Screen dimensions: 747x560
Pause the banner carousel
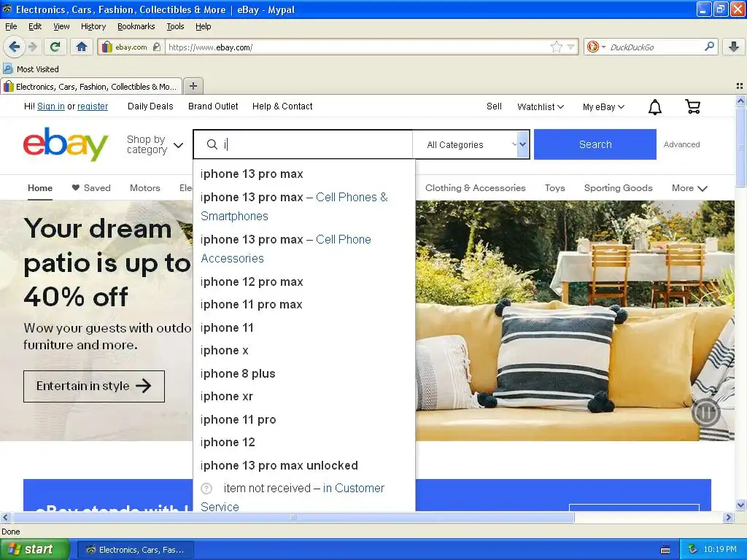705,413
